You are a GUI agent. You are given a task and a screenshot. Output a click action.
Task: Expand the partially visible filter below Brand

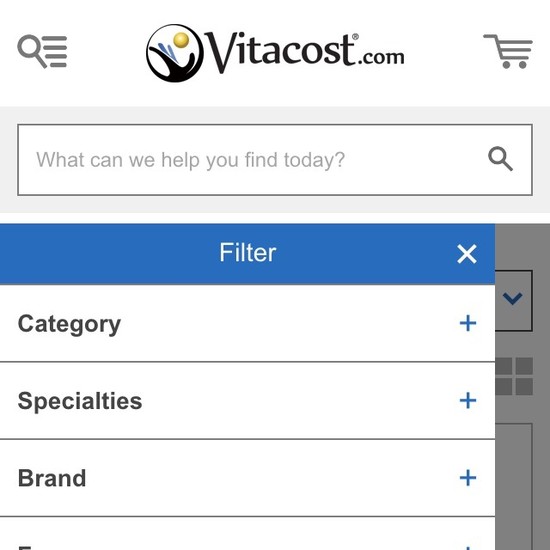(468, 548)
